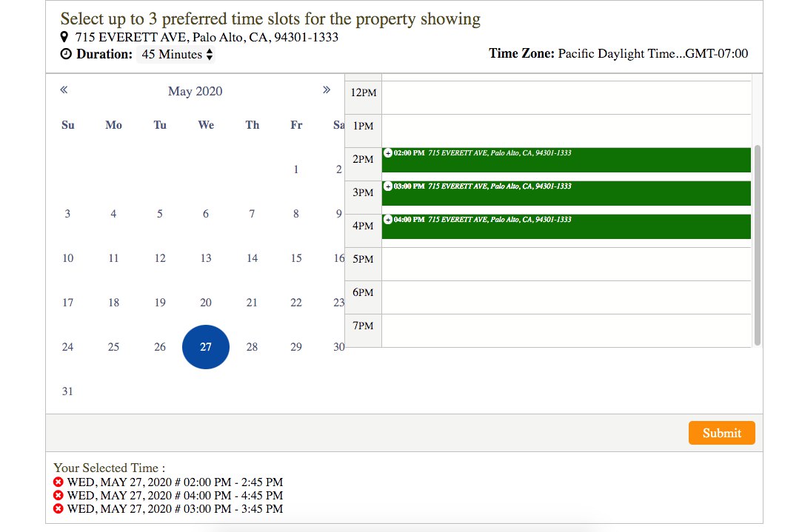
Task: Remove selected 03:00 PM - 3:45 PM time
Action: coord(59,508)
